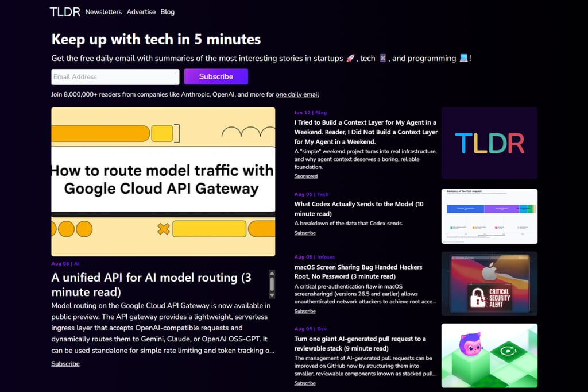
Task: Click the TLDR logo in the header
Action: coord(65,12)
